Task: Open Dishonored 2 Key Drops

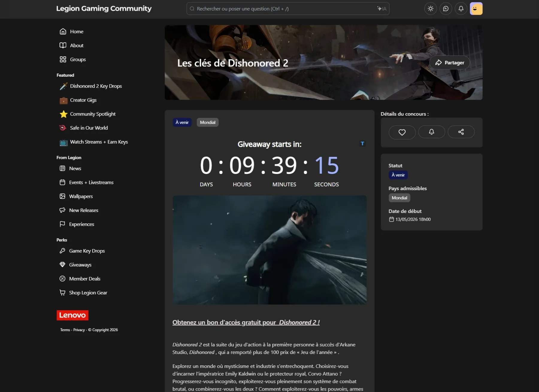Action: point(96,86)
